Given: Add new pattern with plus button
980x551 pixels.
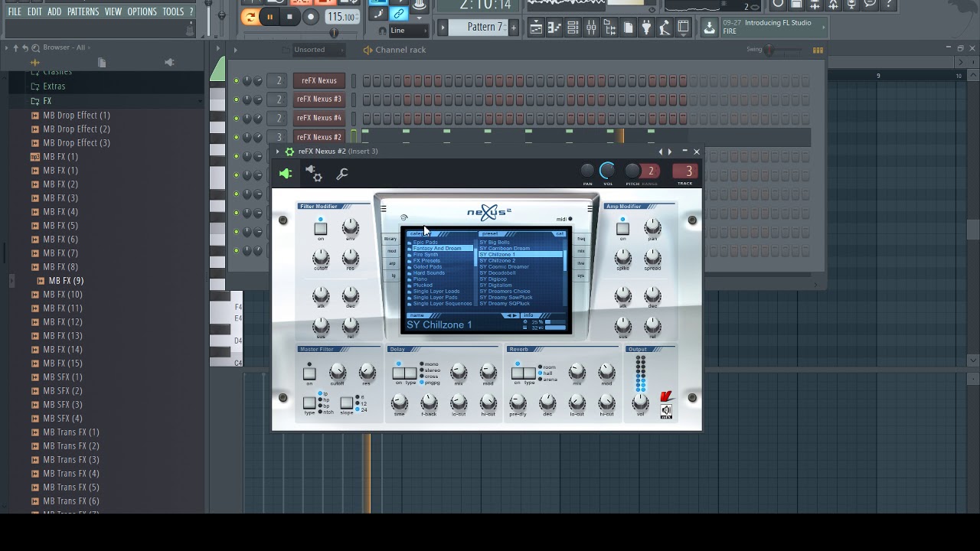Looking at the screenshot, I should point(514,28).
